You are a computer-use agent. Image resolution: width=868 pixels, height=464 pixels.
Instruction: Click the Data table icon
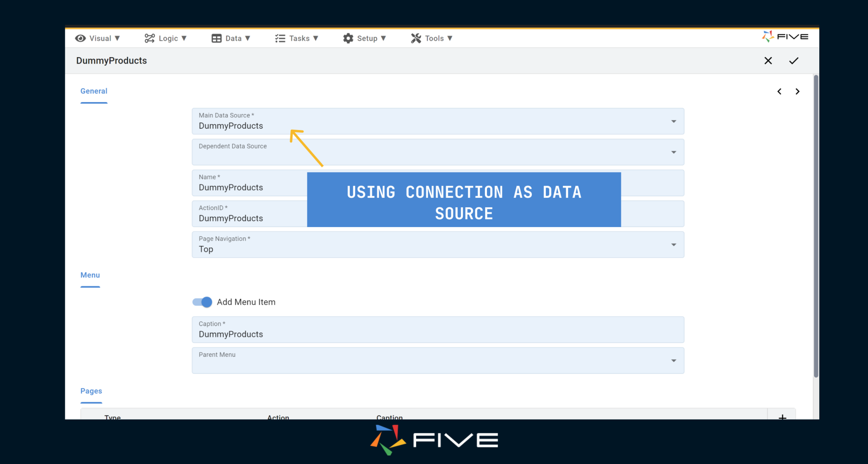pyautogui.click(x=216, y=38)
